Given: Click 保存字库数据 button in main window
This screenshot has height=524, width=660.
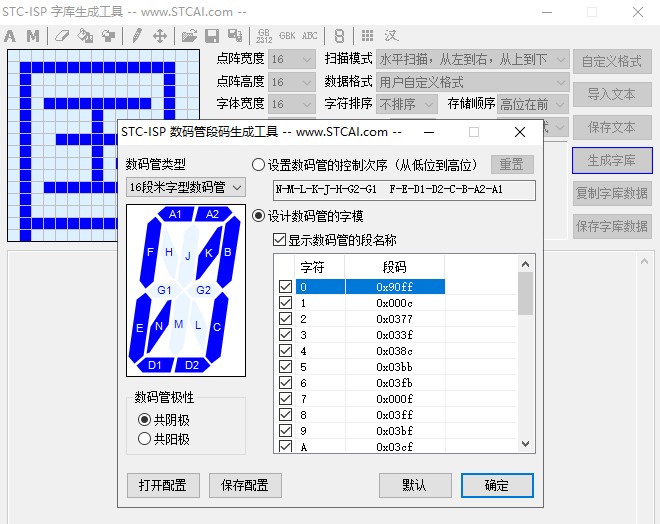Looking at the screenshot, I should (612, 226).
